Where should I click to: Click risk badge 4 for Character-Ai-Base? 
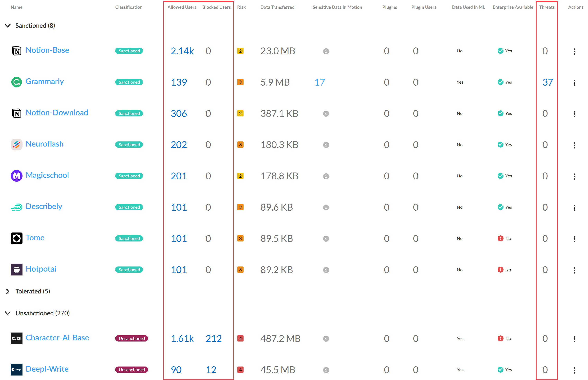tap(240, 338)
